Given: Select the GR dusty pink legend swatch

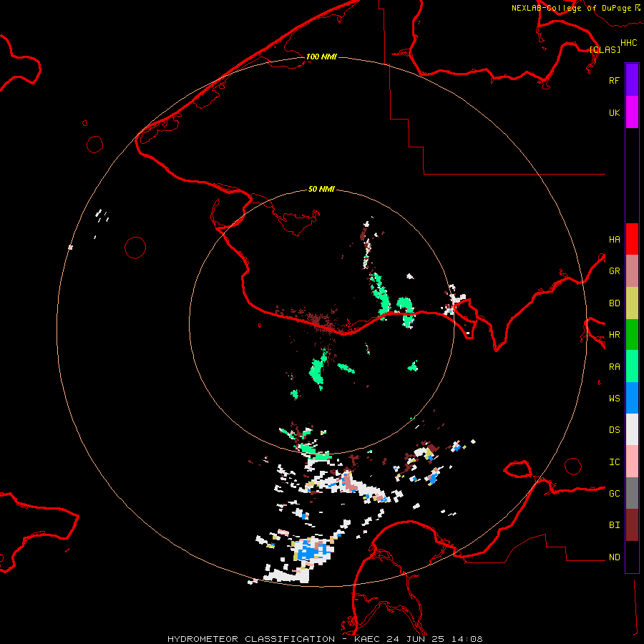Looking at the screenshot, I should click(632, 271).
